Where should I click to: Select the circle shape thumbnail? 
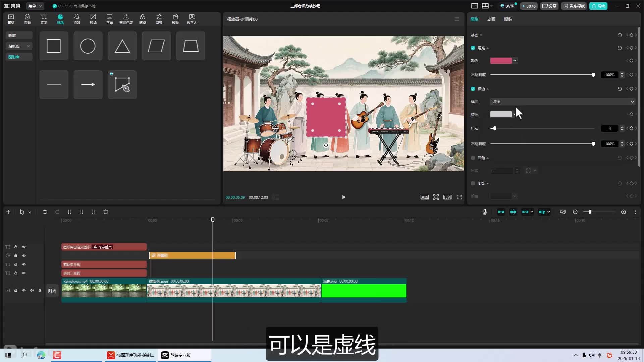coord(88,46)
